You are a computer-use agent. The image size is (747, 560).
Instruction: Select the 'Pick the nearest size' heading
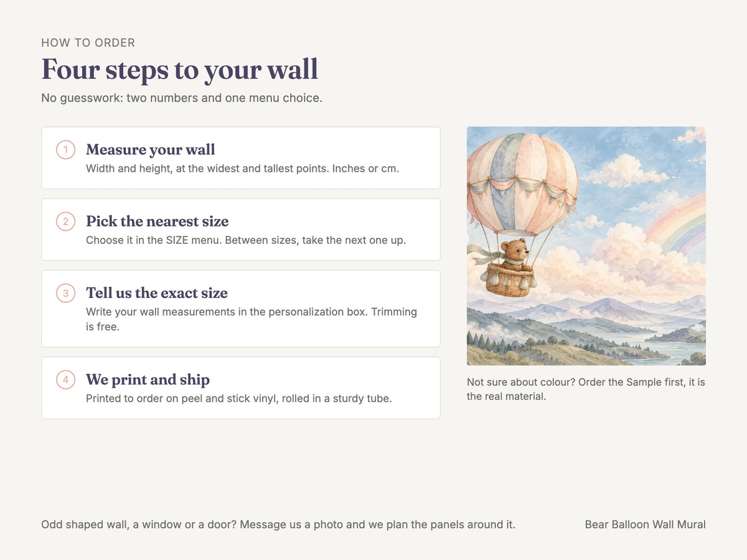point(157,222)
